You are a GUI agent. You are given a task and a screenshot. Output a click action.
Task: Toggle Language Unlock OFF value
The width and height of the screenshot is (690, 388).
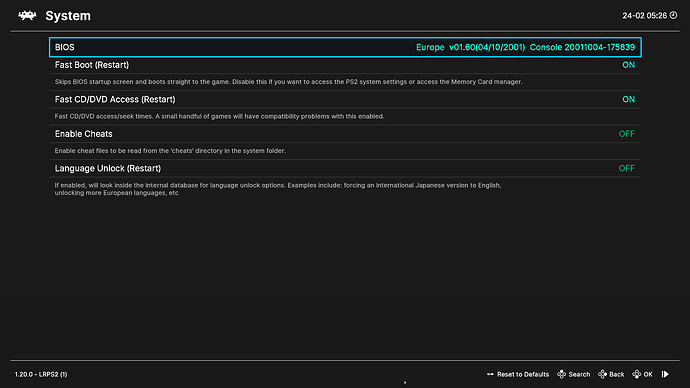[627, 168]
